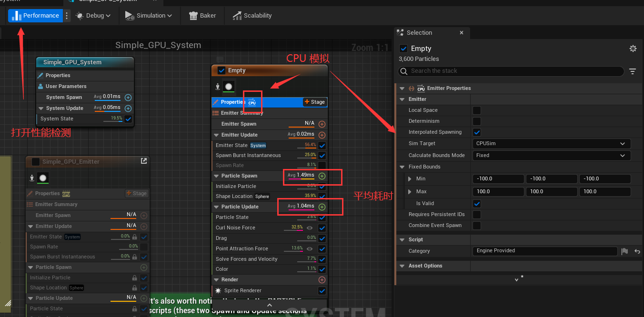The width and height of the screenshot is (644, 317).
Task: Open Simple_GPU_Emitter in separate editor icon
Action: click(x=144, y=161)
